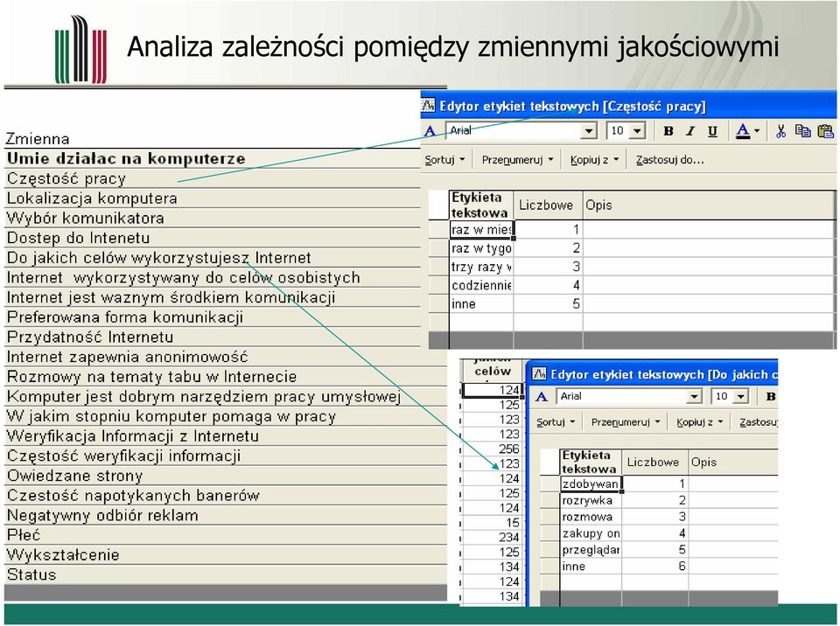840x626 pixels.
Task: Select variable 'Umie działac na komputerze'
Action: (x=213, y=158)
